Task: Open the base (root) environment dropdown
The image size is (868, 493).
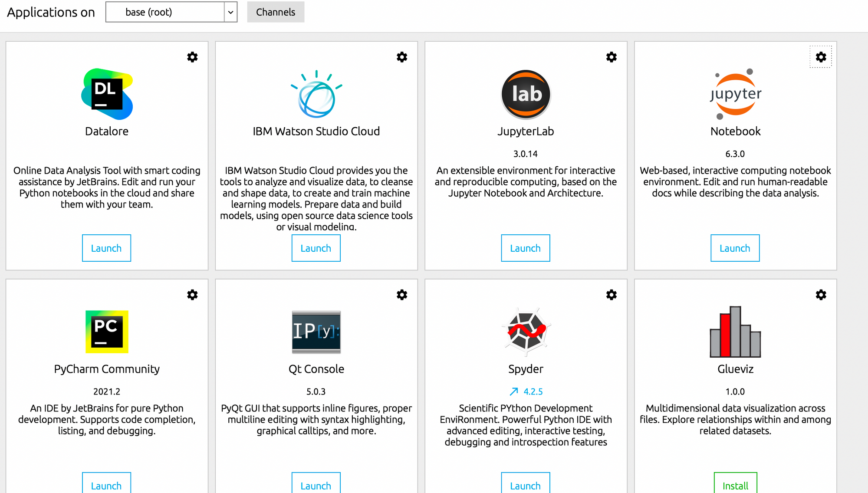Action: (165, 12)
